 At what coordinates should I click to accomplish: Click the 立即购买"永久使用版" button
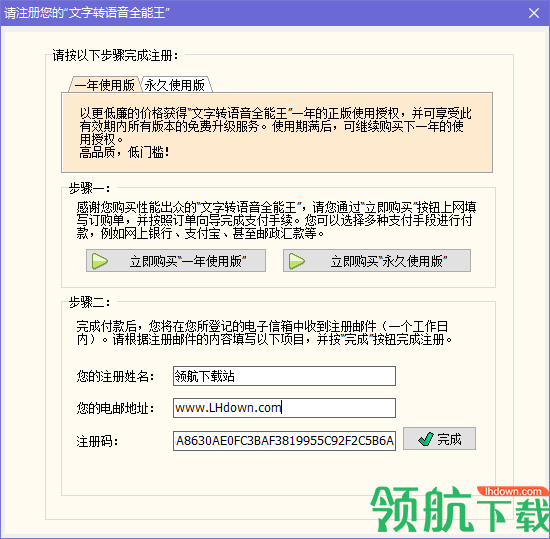(377, 261)
